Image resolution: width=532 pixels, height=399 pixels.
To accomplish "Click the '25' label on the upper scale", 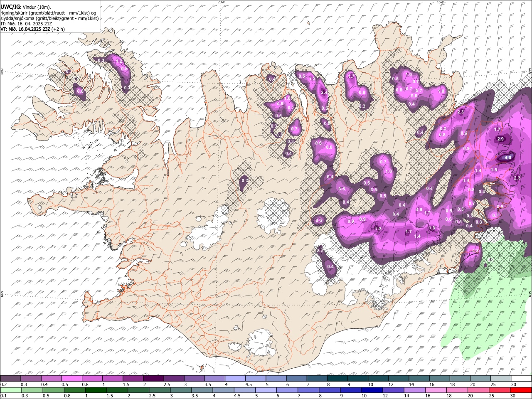I will [493, 384].
